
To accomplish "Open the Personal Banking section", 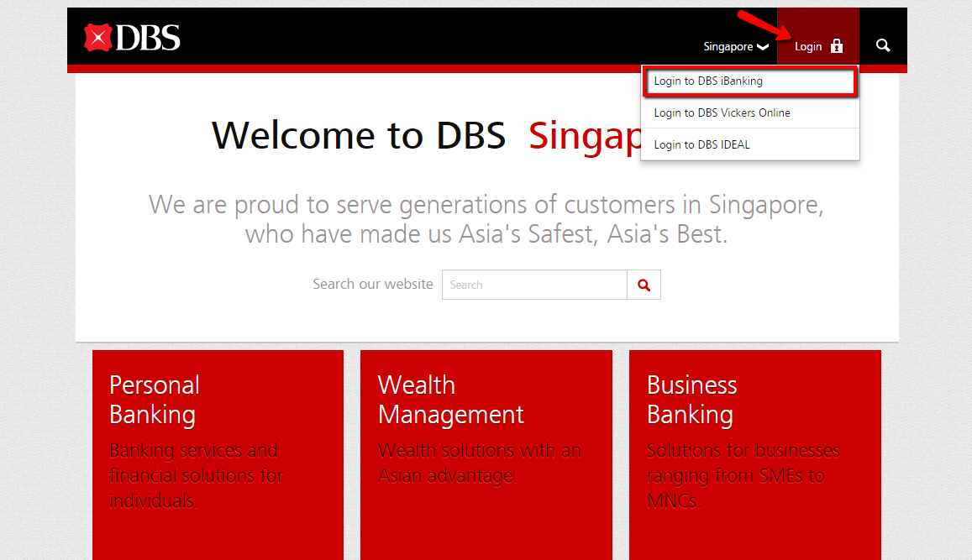I will (155, 399).
